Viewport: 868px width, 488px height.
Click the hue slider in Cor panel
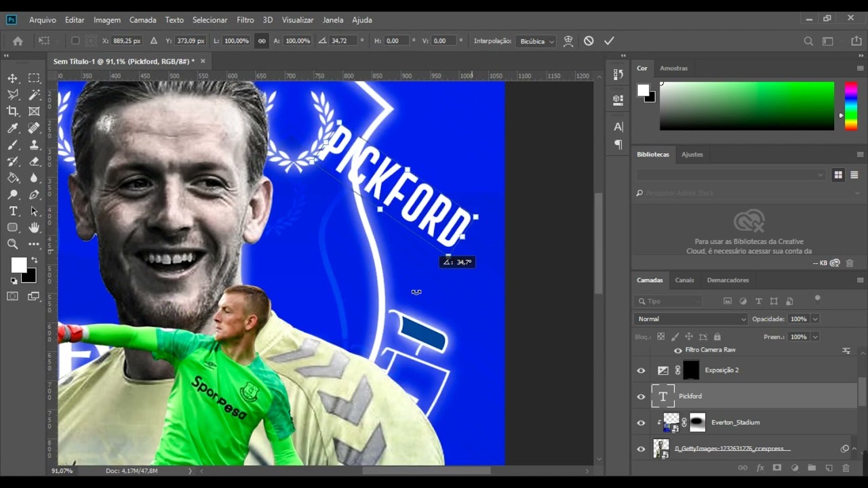tap(850, 106)
